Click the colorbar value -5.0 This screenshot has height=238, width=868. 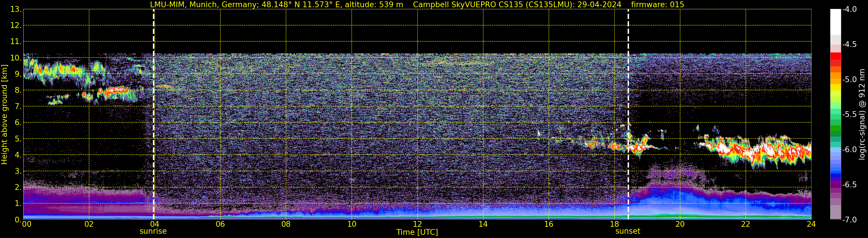[849, 79]
